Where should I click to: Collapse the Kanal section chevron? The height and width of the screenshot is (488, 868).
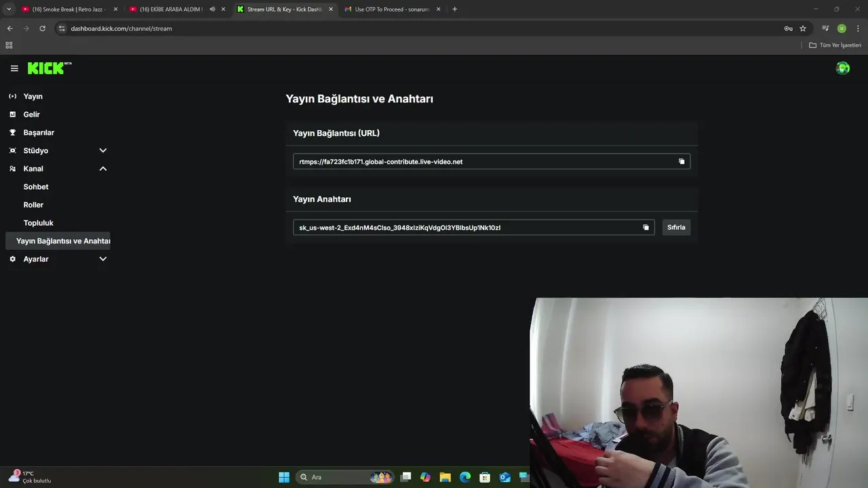(x=103, y=169)
